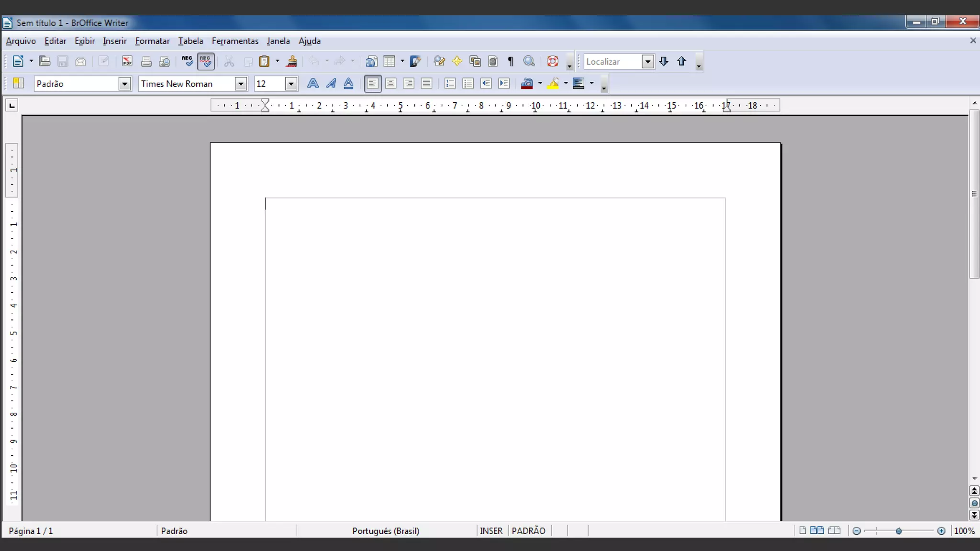Open the Navigator star icon
The height and width of the screenshot is (551, 980).
457,61
